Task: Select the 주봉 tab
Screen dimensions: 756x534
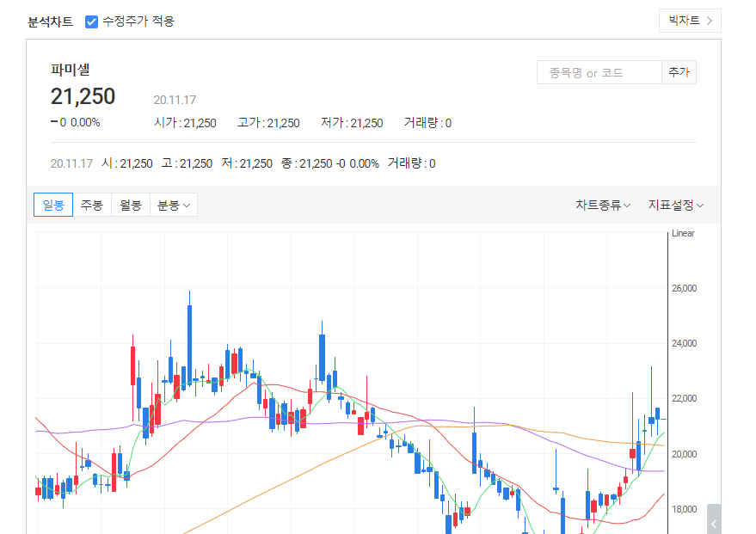Action: point(92,206)
